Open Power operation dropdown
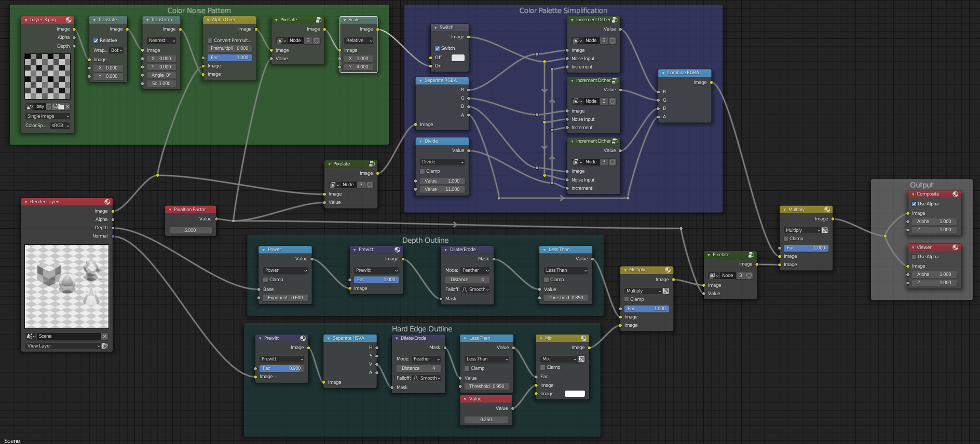The image size is (980, 444). click(x=285, y=270)
